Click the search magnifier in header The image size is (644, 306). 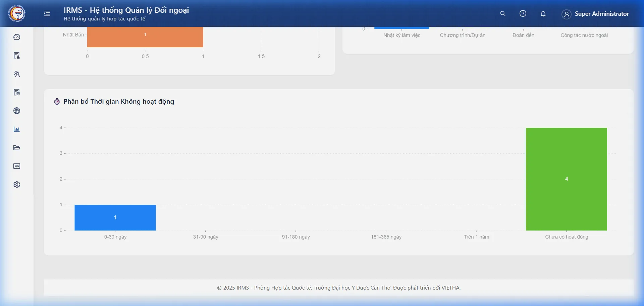pyautogui.click(x=503, y=14)
